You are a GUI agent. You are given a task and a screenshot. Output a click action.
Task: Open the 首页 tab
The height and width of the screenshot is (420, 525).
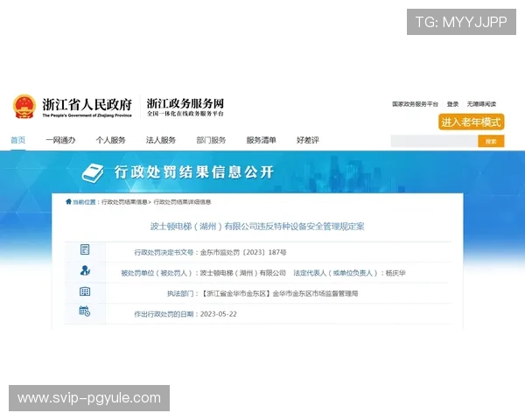click(18, 140)
